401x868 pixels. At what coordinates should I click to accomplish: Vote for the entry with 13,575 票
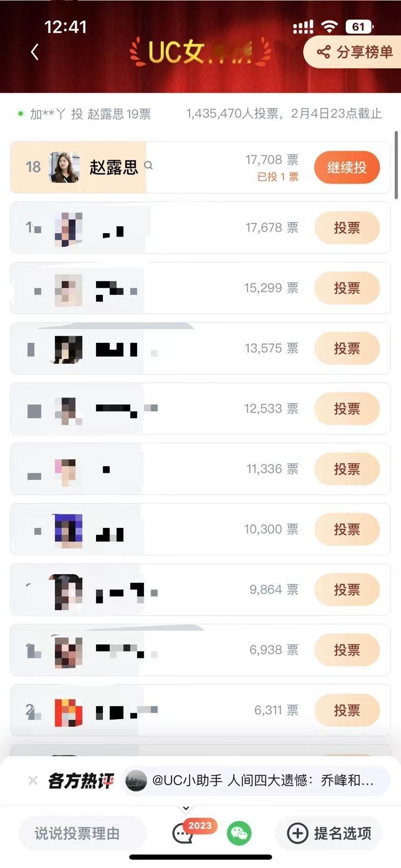click(x=346, y=349)
